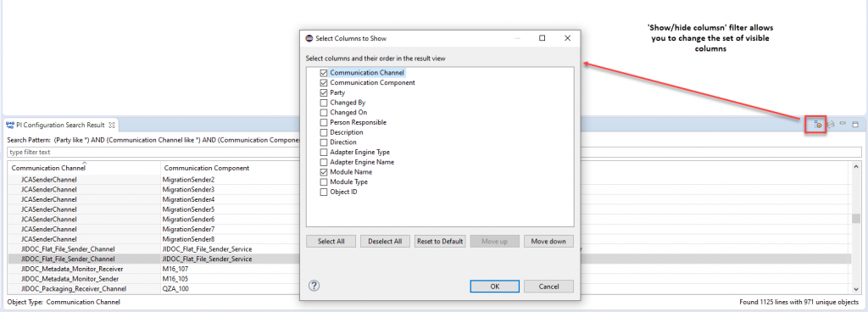Uncheck the Communication Component column

tap(324, 83)
